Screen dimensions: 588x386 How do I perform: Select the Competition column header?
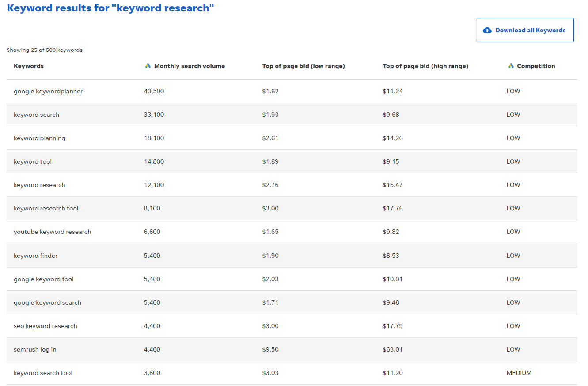pos(536,66)
